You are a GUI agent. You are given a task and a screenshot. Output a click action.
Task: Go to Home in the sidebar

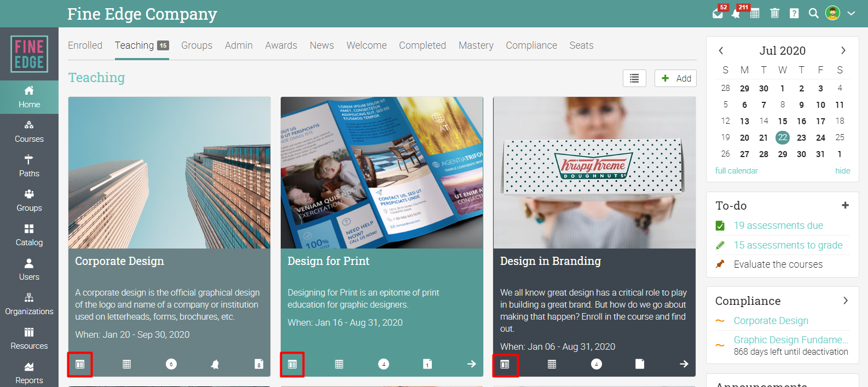(29, 97)
